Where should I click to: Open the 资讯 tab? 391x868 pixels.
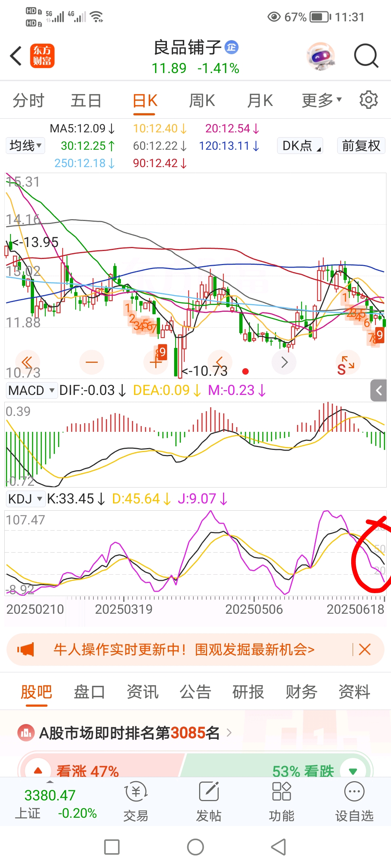tap(142, 692)
